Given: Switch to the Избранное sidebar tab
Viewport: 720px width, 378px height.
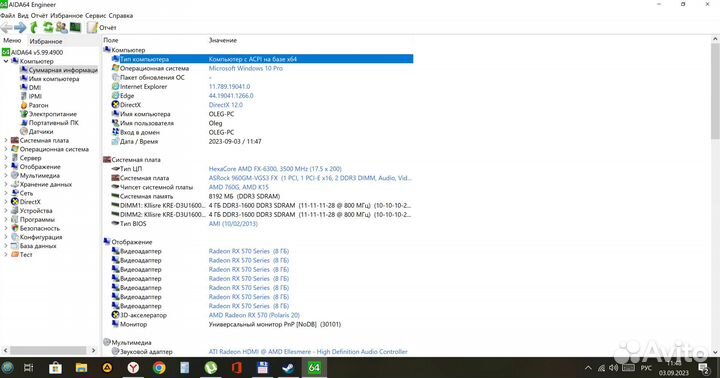Looking at the screenshot, I should tap(45, 41).
